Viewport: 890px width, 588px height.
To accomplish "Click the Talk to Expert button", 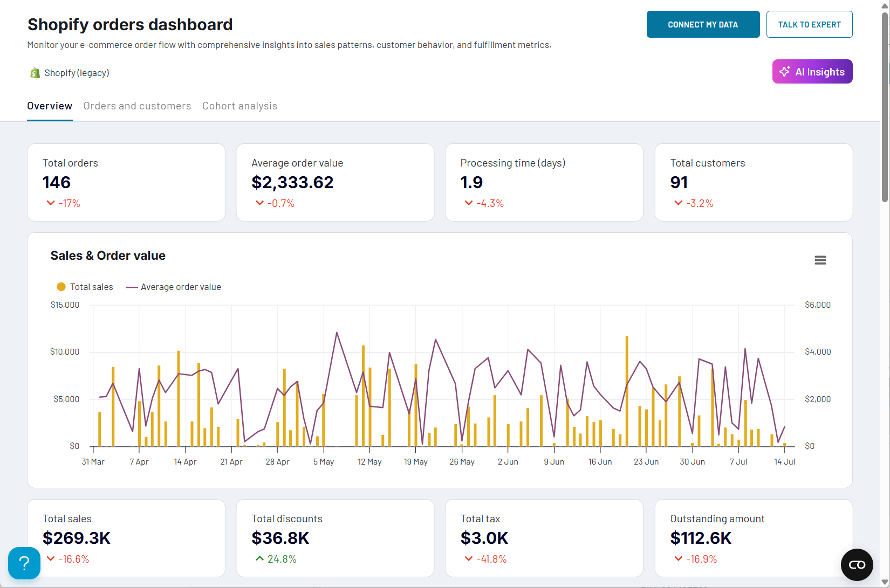I will point(809,24).
